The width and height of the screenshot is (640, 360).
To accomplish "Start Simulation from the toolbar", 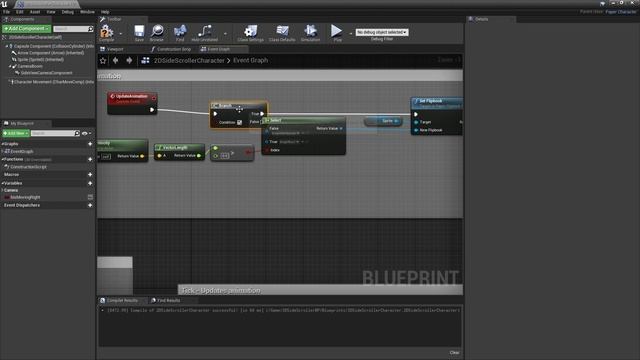I will 310,33.
